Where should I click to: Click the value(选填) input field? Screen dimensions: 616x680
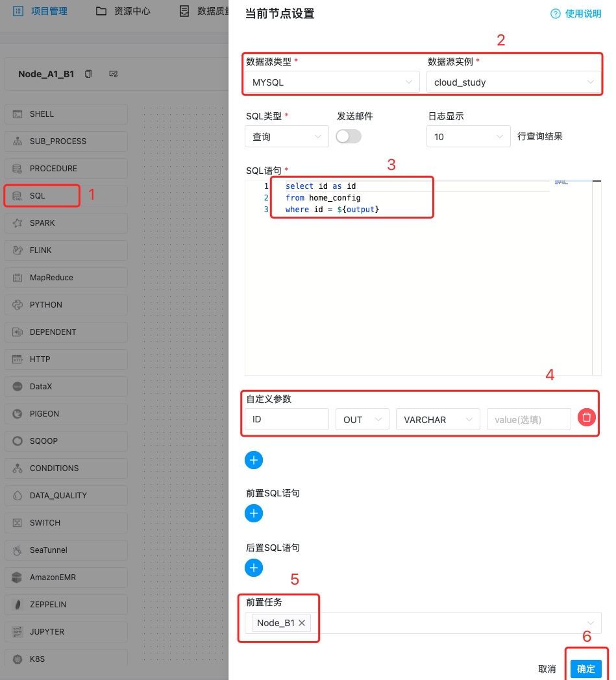click(x=529, y=419)
